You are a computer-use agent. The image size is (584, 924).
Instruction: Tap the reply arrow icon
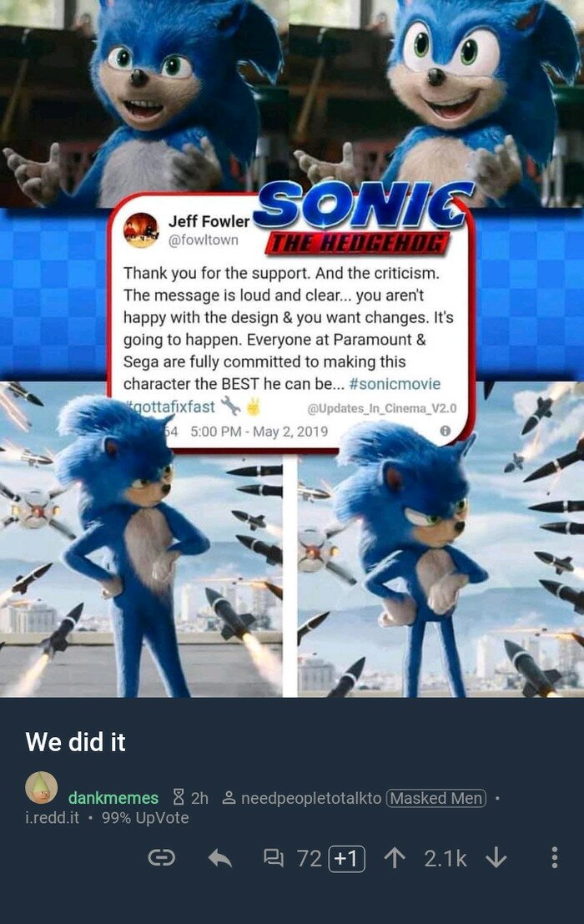click(x=219, y=858)
